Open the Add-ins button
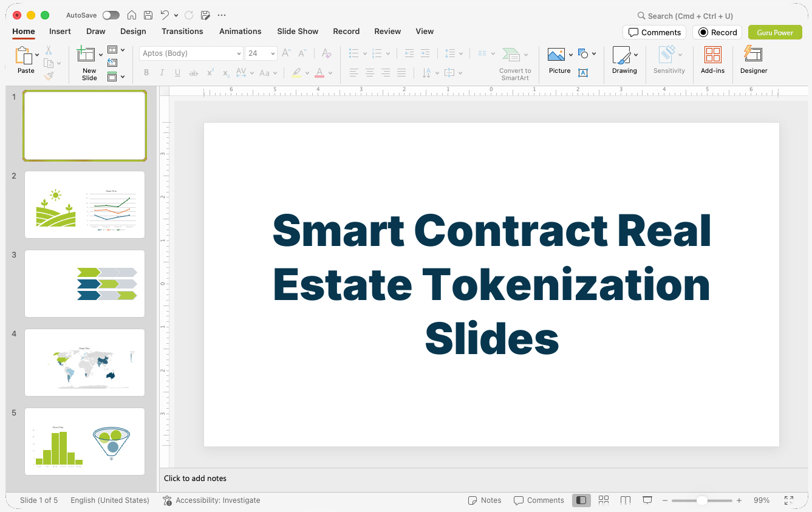The height and width of the screenshot is (512, 812). pos(712,60)
